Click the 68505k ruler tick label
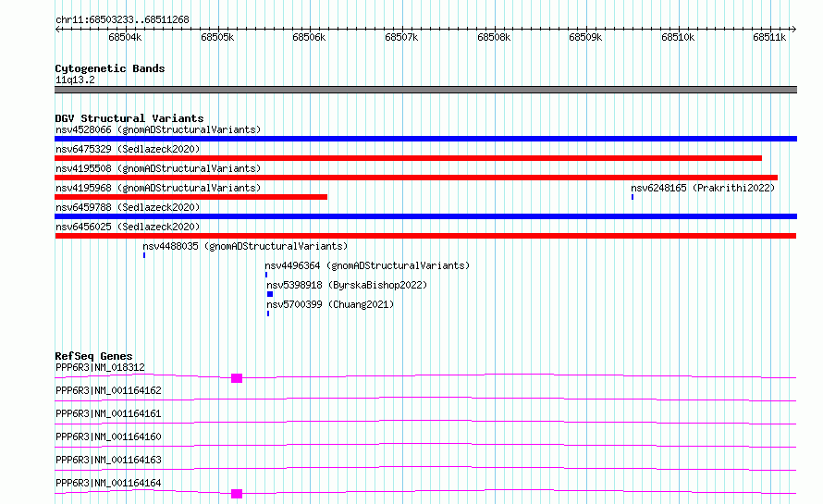The width and height of the screenshot is (823, 504). tap(217, 37)
